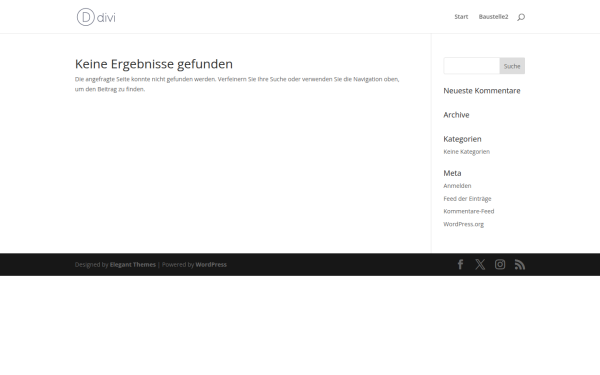Viewport: 600px width, 375px height.
Task: Open the Kommentare-Feed link
Action: tap(469, 211)
